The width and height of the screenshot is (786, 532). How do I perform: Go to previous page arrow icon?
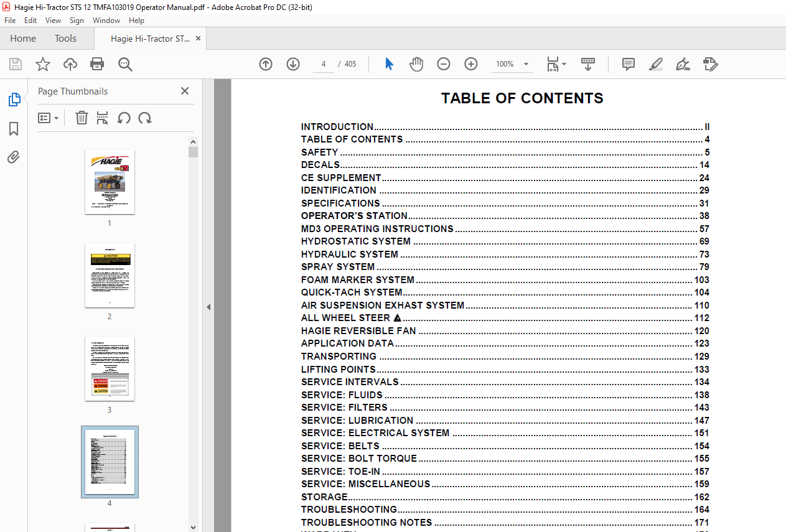click(x=266, y=64)
